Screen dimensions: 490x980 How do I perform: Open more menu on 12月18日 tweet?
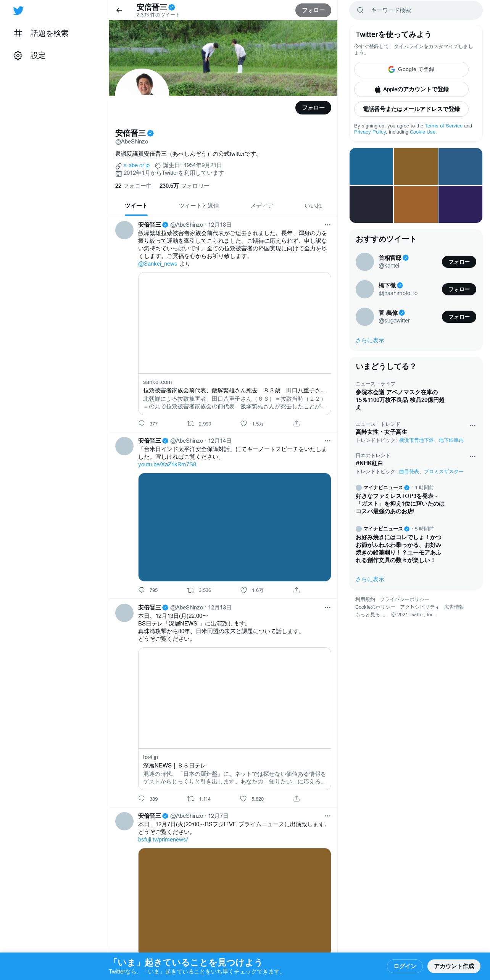point(327,225)
